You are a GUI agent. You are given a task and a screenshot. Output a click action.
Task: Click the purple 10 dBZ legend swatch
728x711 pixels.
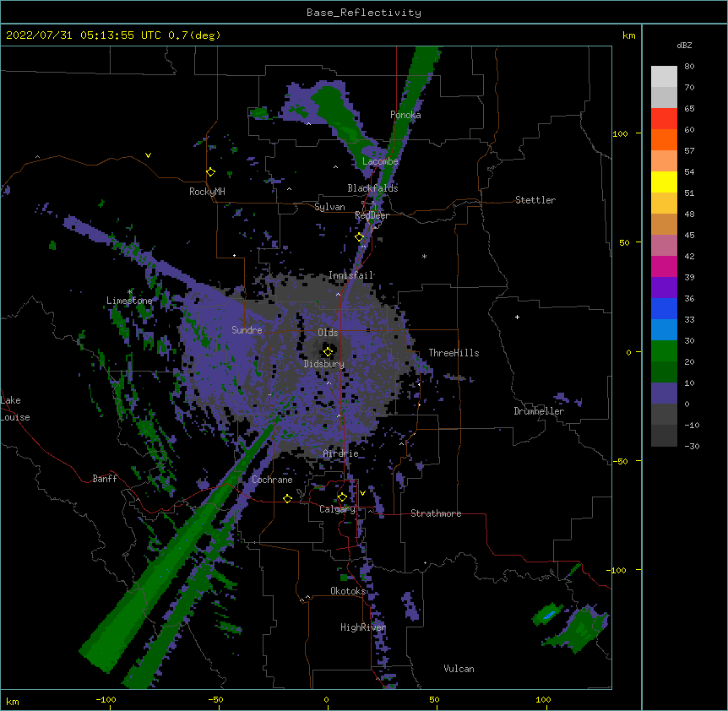664,393
